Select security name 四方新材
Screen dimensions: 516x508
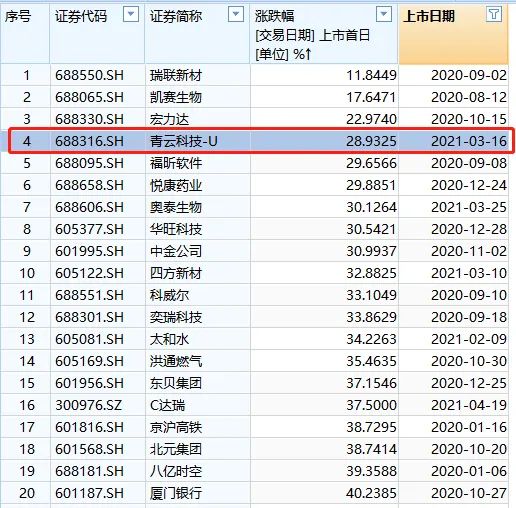pos(176,273)
